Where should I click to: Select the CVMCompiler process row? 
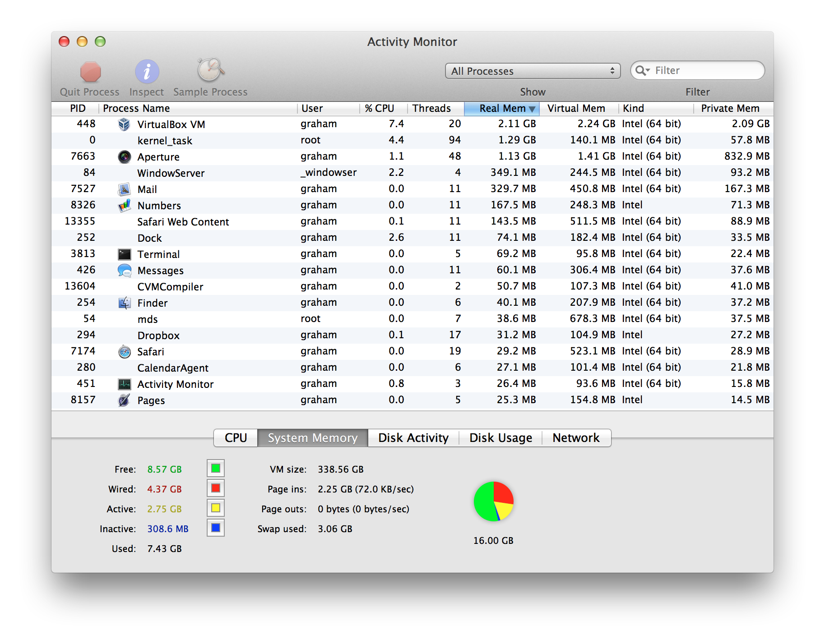(412, 286)
